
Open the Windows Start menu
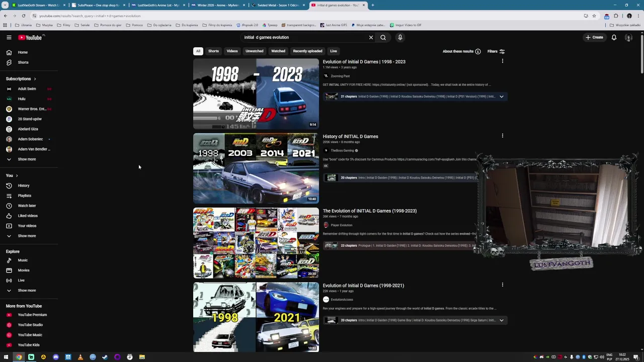pos(6,357)
